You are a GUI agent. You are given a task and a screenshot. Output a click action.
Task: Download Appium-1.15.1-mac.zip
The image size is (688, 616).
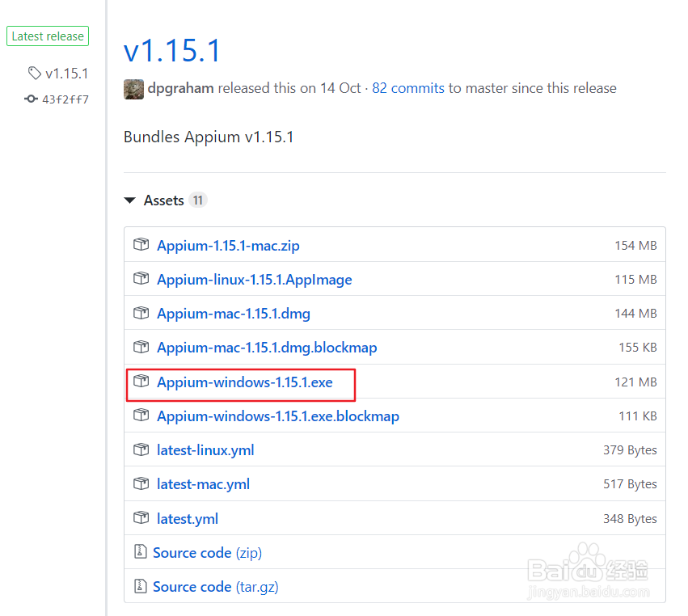pyautogui.click(x=228, y=246)
